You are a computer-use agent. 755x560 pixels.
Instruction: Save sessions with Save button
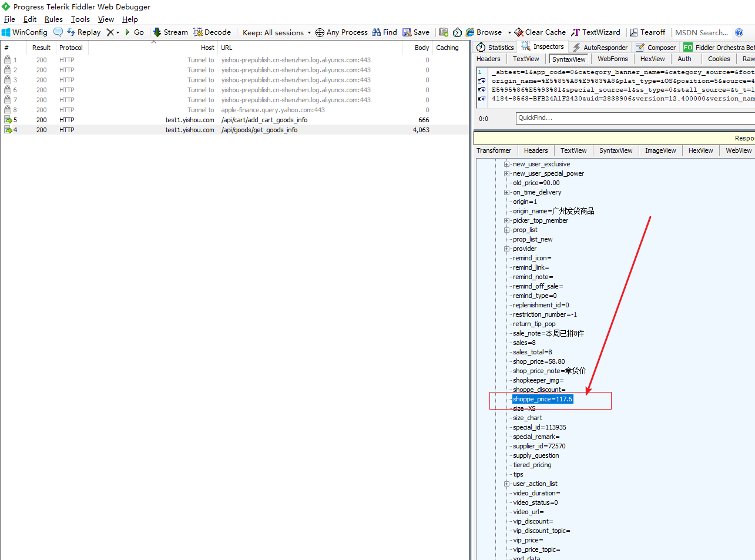point(416,32)
